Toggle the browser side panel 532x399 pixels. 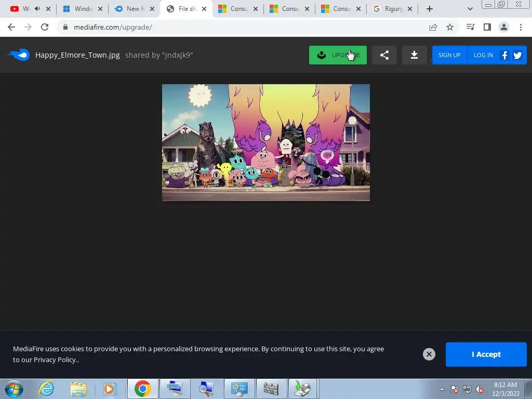pyautogui.click(x=487, y=27)
